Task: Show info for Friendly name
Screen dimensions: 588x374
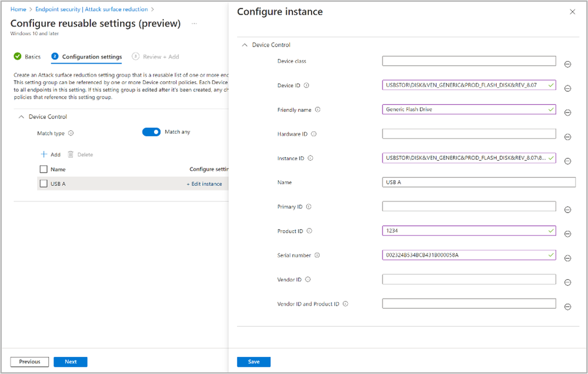Action: [318, 110]
